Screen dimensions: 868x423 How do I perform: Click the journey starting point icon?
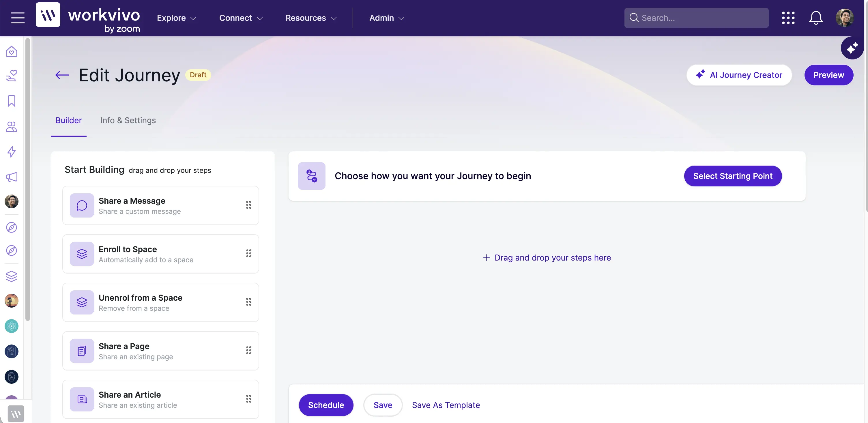(311, 176)
